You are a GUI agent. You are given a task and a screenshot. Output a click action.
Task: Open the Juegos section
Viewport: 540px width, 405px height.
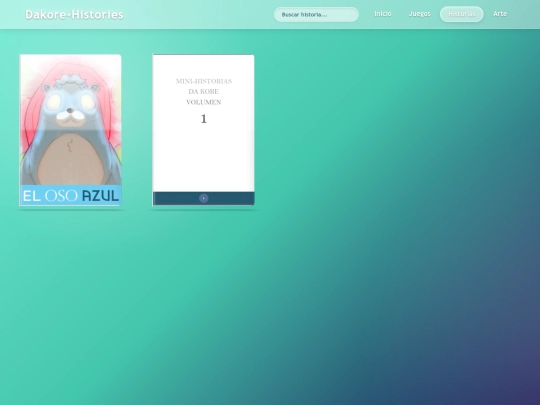pos(419,14)
